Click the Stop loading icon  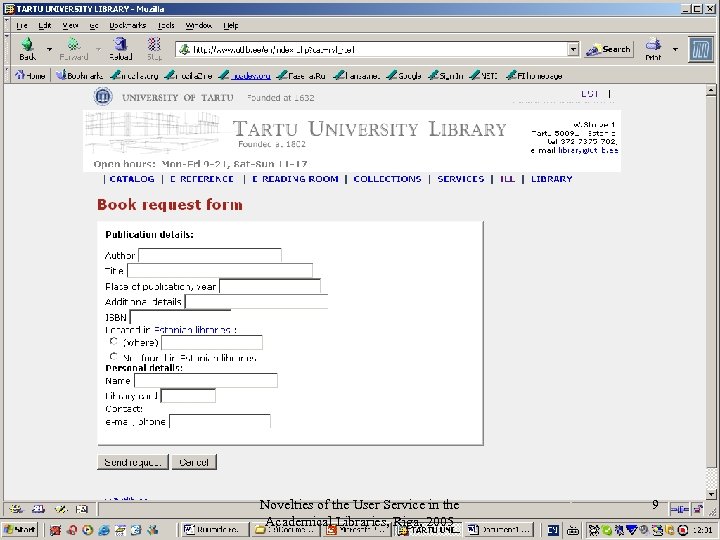pyautogui.click(x=154, y=44)
